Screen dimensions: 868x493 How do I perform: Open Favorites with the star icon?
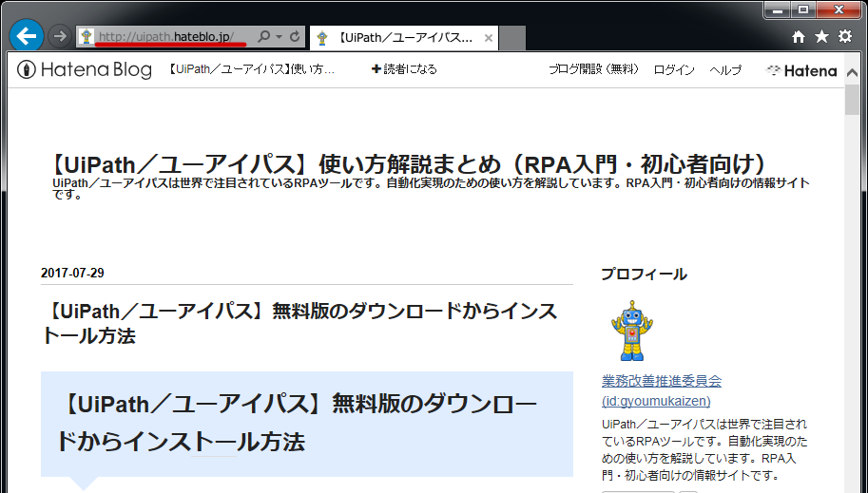click(821, 36)
